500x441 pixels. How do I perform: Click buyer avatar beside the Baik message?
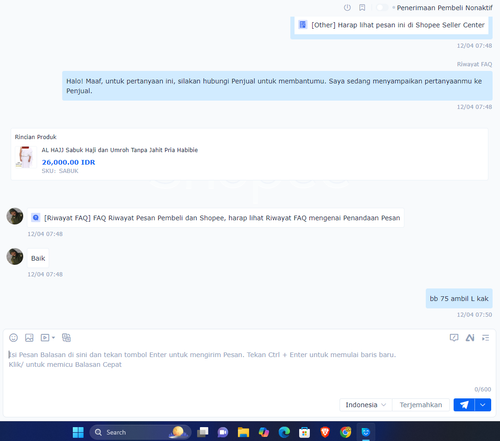[15, 256]
